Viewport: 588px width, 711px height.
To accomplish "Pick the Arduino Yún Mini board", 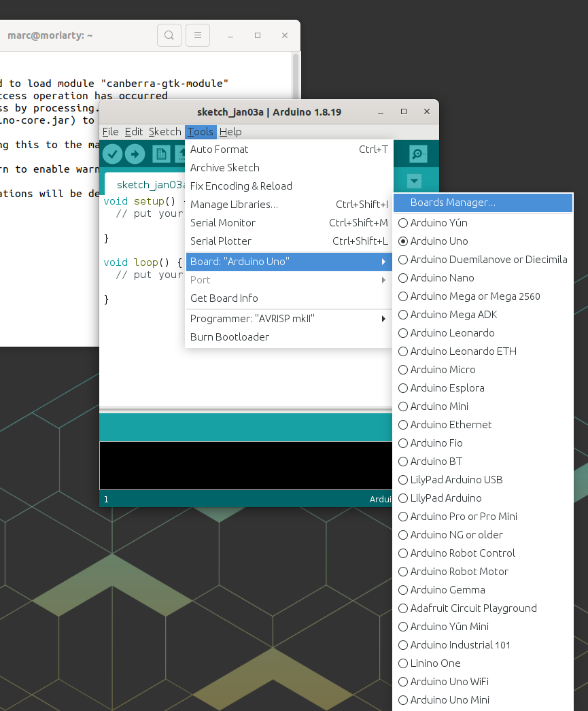I will point(483,627).
